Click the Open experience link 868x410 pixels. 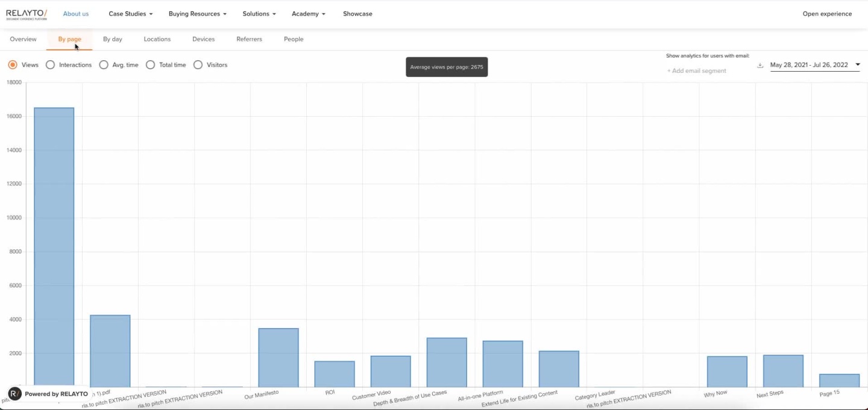point(827,14)
